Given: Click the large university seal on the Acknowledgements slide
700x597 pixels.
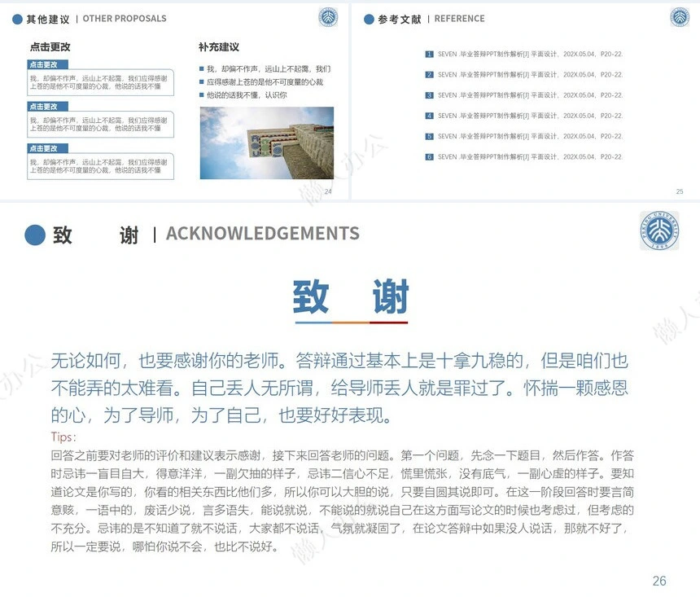Looking at the screenshot, I should (x=658, y=230).
